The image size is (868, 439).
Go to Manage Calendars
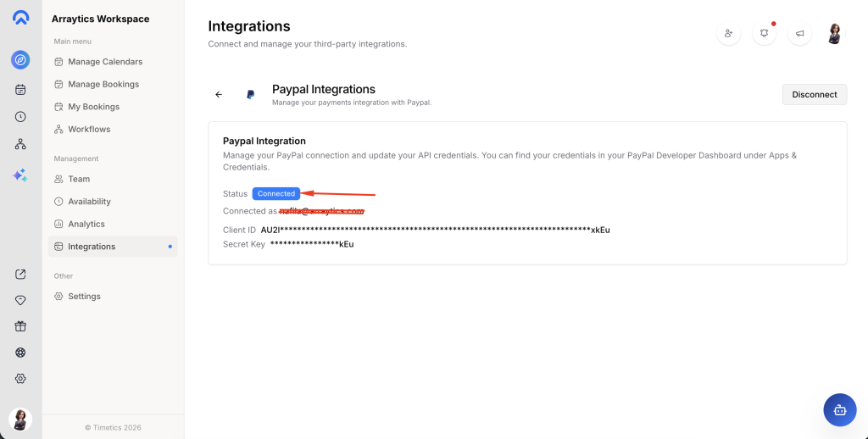[104, 62]
